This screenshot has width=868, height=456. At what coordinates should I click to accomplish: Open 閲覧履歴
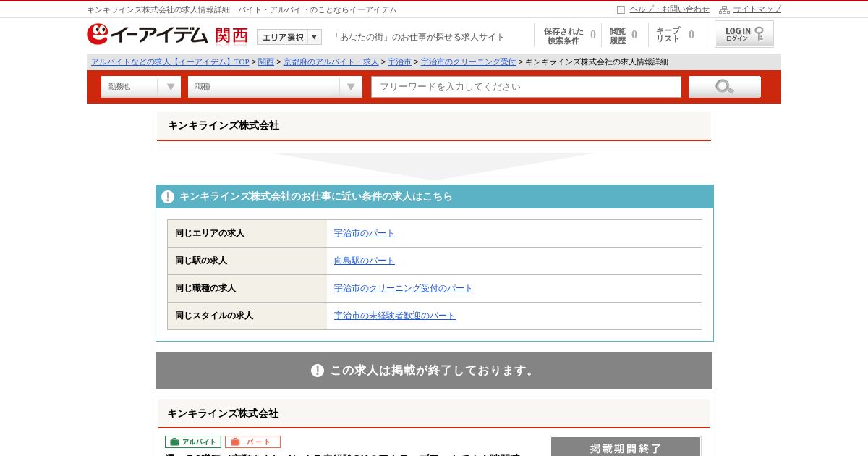pyautogui.click(x=624, y=35)
